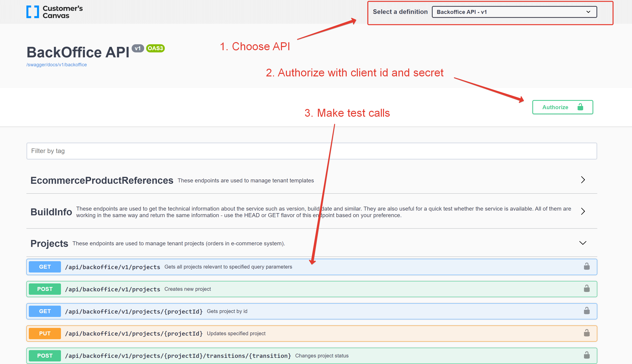Viewport: 632px width, 364px height.
Task: Click the Customer's Canvas logo
Action: (x=55, y=12)
